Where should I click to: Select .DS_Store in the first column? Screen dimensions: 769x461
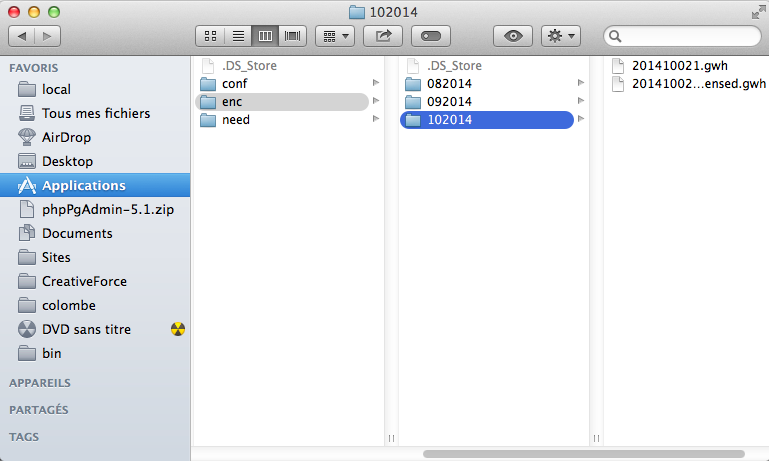pos(282,66)
